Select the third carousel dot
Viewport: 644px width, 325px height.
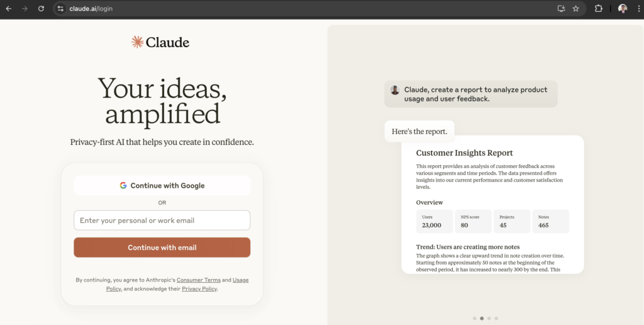(x=489, y=318)
